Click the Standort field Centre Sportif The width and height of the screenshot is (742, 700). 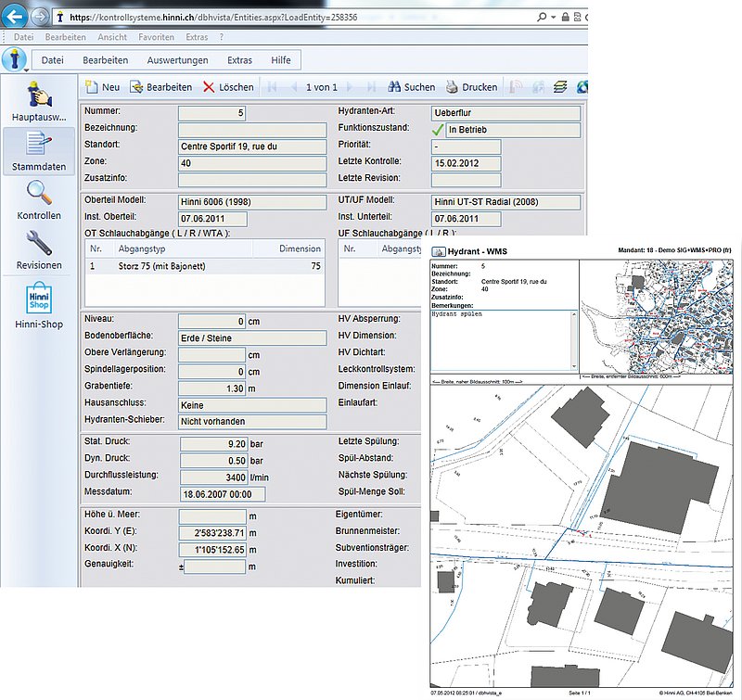(252, 146)
